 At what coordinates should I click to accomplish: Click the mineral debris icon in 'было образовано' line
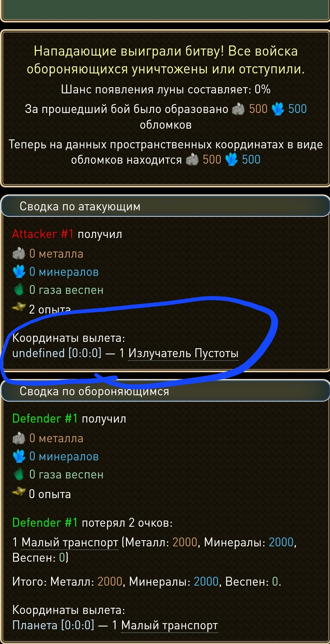point(278,109)
